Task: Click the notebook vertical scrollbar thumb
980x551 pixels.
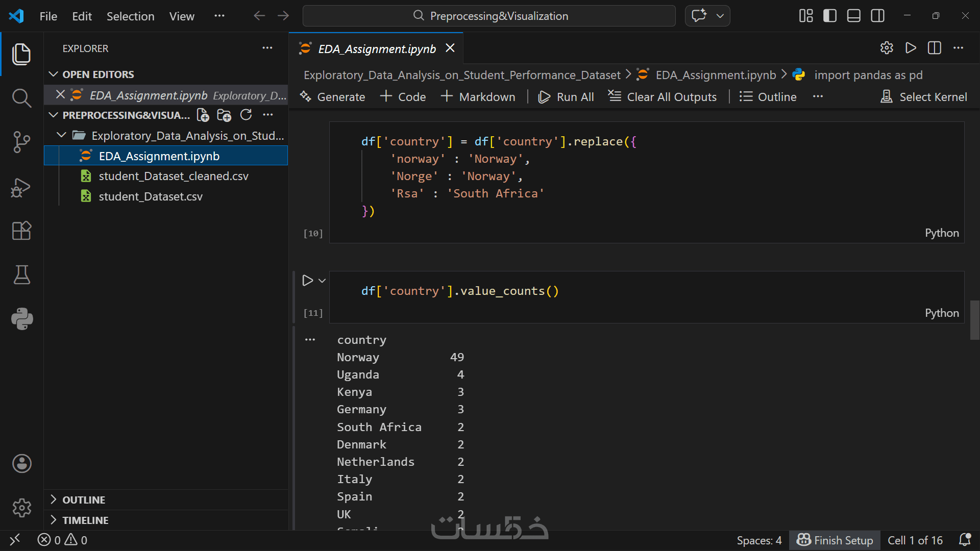Action: pos(974,320)
